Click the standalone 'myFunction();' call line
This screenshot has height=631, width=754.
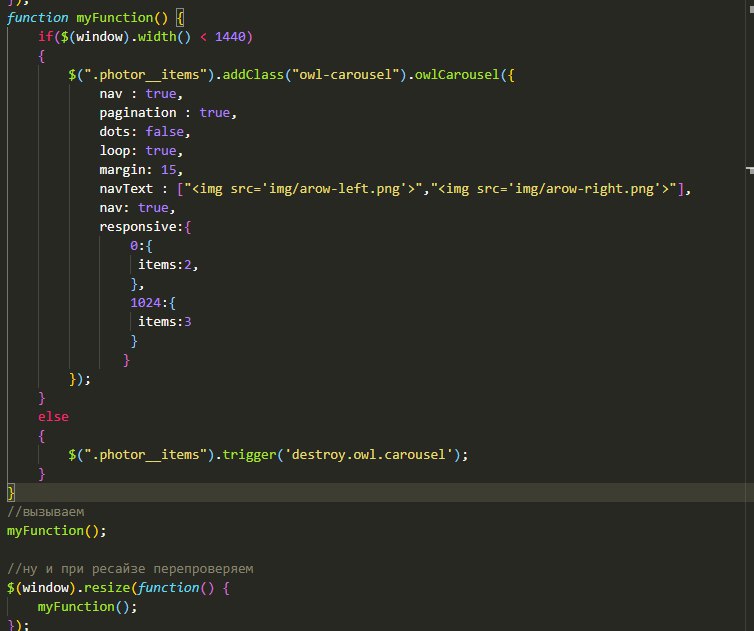[57, 530]
